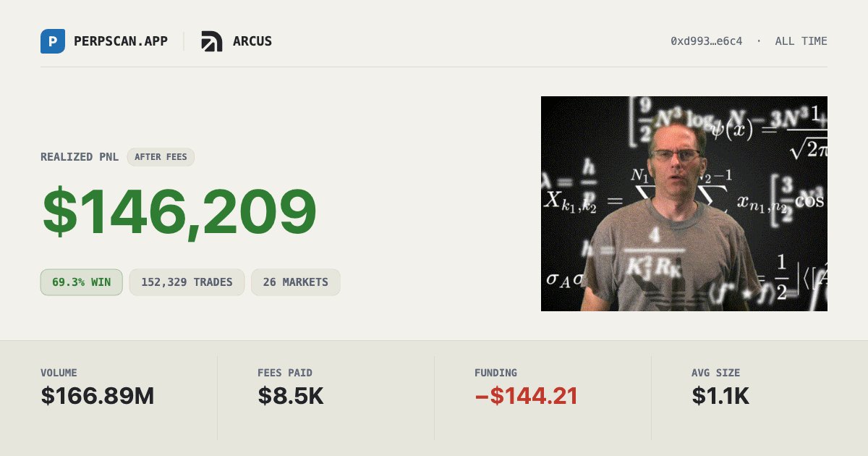Select the AVG SIZE stat label

(716, 373)
